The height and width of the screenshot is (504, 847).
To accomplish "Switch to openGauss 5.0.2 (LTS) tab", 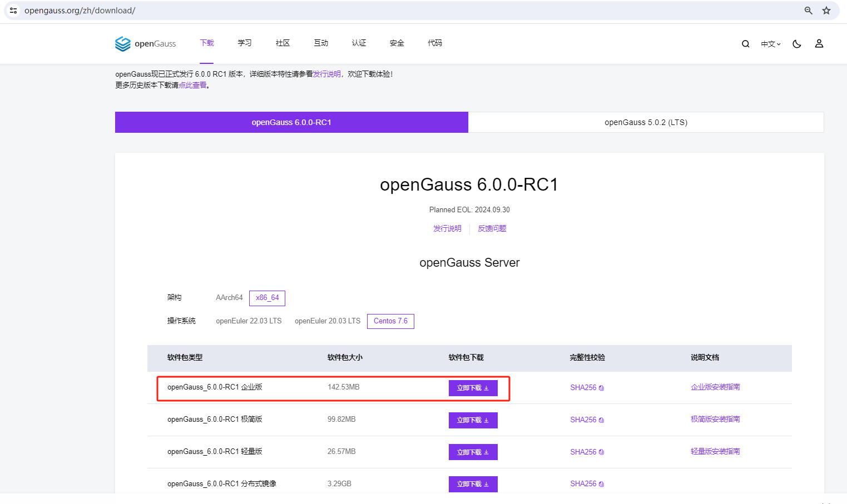I will pos(646,122).
